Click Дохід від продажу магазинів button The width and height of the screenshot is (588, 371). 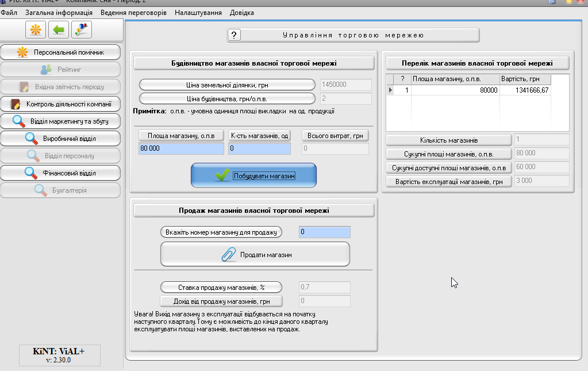click(x=221, y=301)
